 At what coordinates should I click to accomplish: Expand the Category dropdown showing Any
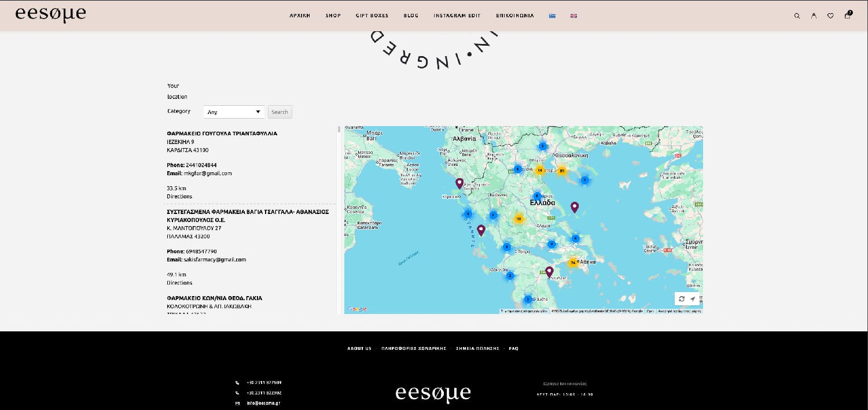234,112
